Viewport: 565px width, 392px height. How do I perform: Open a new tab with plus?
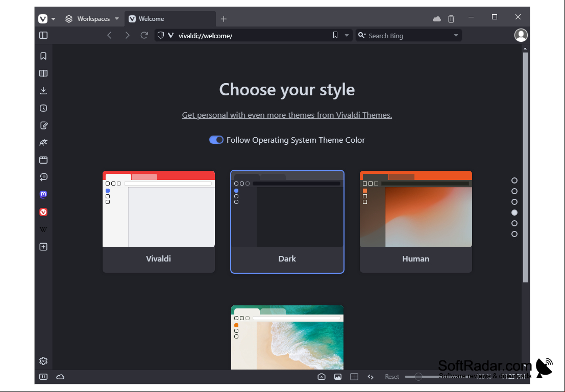pos(224,19)
